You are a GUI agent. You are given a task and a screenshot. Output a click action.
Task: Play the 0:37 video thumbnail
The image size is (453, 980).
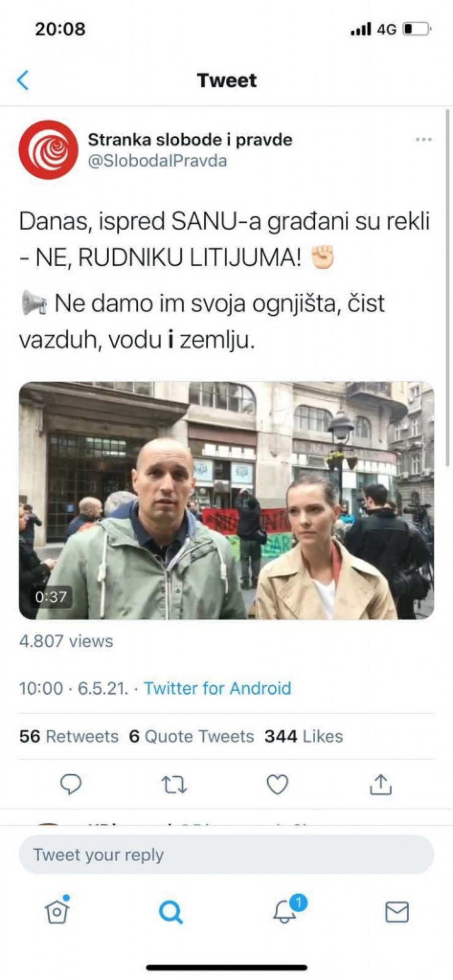point(226,500)
